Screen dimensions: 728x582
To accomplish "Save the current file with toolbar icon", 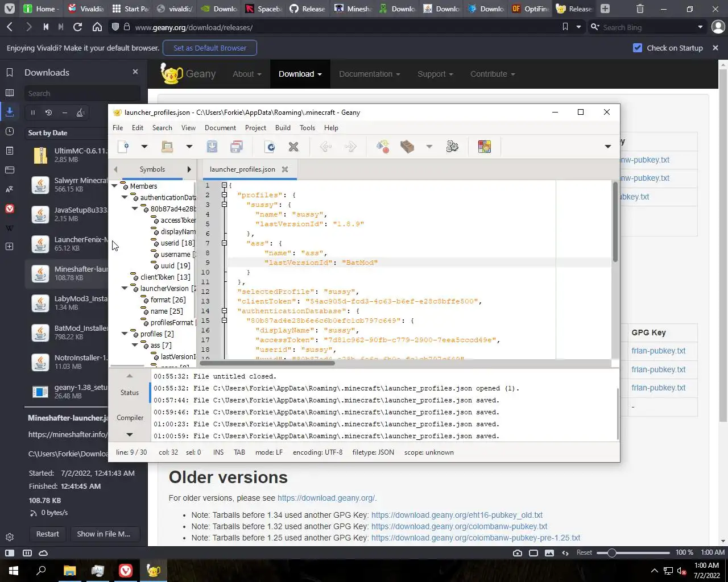I will (x=212, y=147).
